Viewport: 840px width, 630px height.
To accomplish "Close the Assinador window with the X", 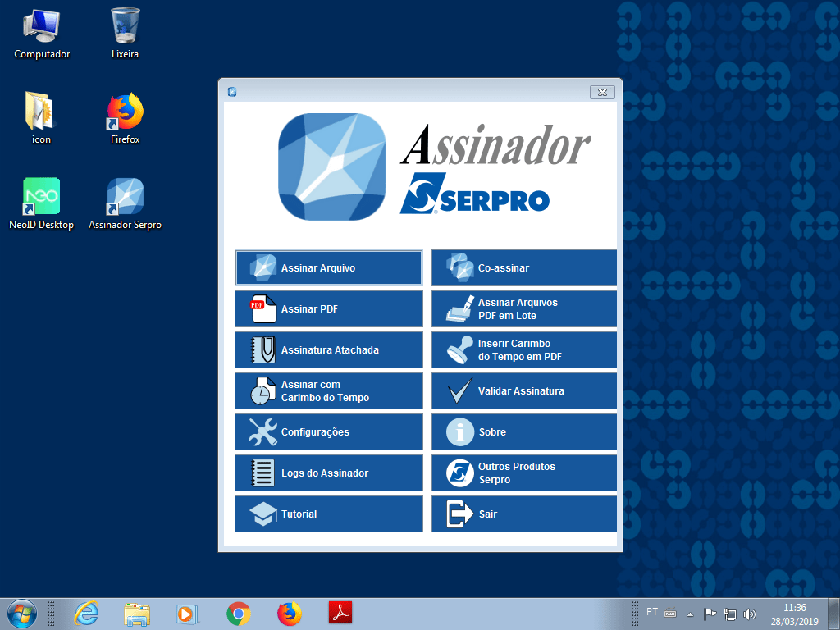I will click(602, 92).
